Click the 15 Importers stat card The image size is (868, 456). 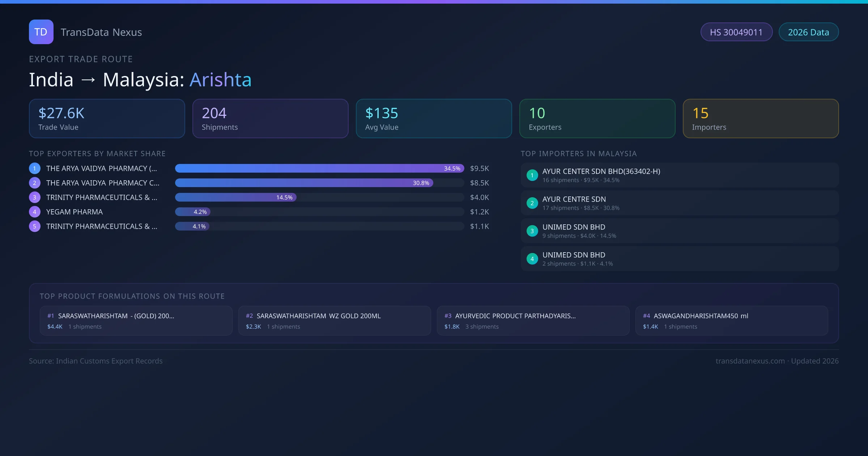coord(761,118)
